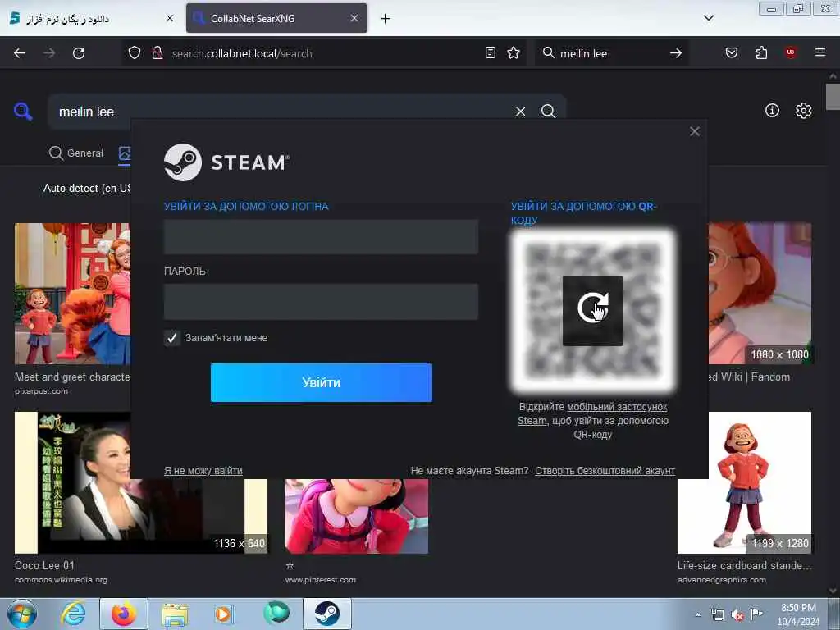840x630 pixels.
Task: Click the search go arrow in toolbar
Action: pos(676,53)
